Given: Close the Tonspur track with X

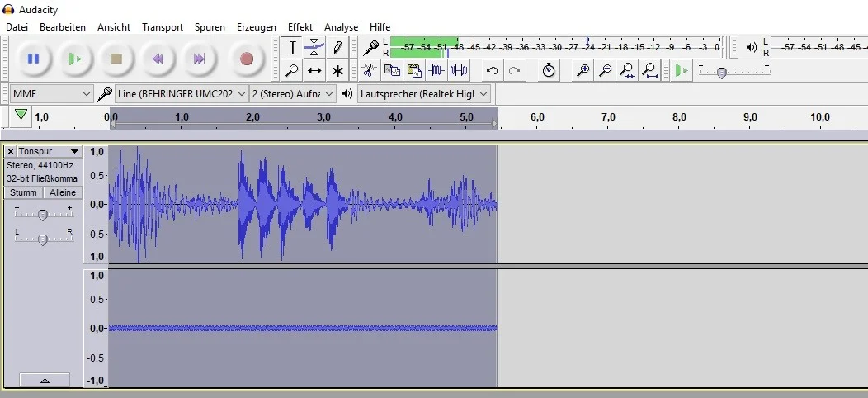Looking at the screenshot, I should pyautogui.click(x=11, y=151).
